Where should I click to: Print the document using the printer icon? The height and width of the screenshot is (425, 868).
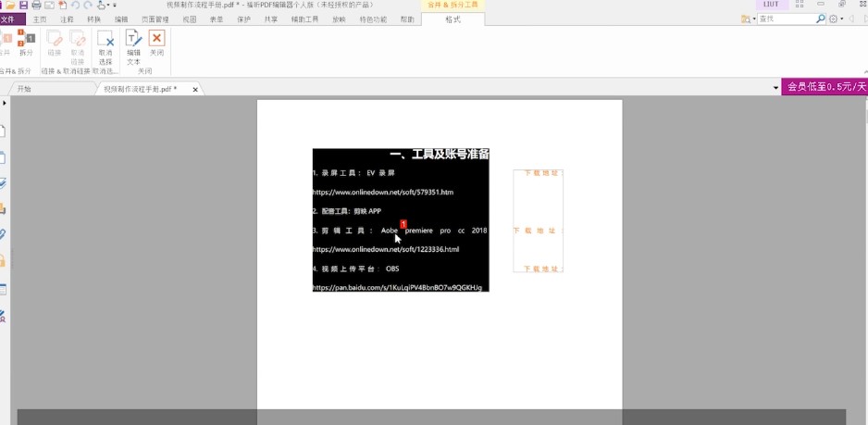36,5
